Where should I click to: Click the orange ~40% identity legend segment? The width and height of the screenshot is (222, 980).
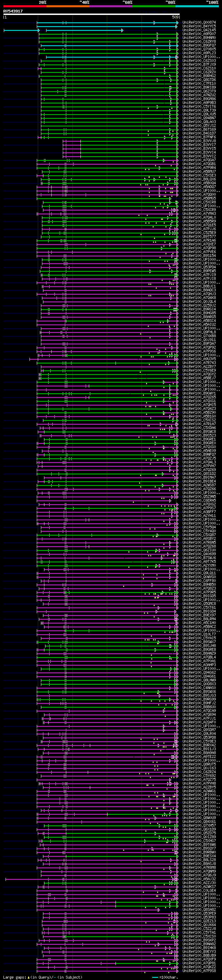[x=68, y=7]
